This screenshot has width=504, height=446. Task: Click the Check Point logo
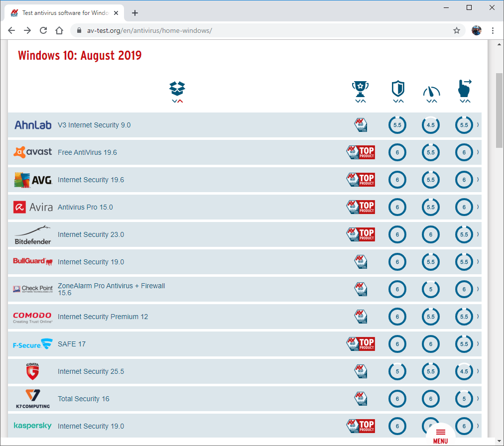click(33, 289)
